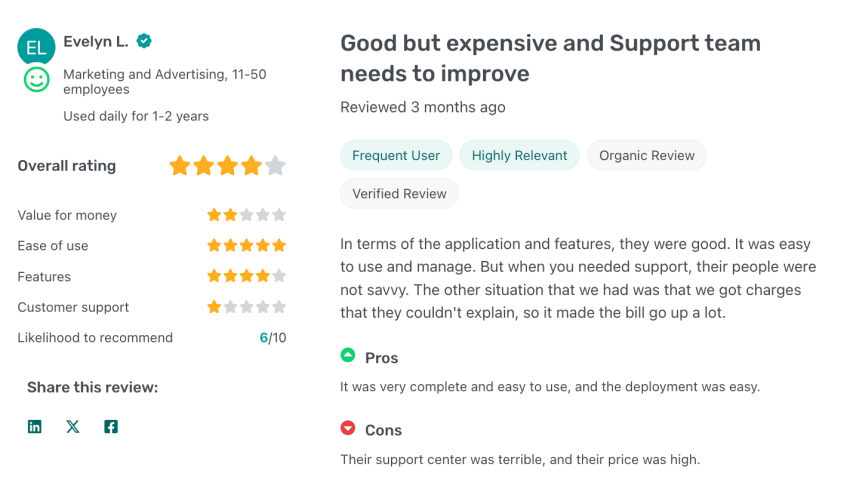Share review on LinkedIn icon
Image resolution: width=850 pixels, height=482 pixels.
[x=35, y=427]
